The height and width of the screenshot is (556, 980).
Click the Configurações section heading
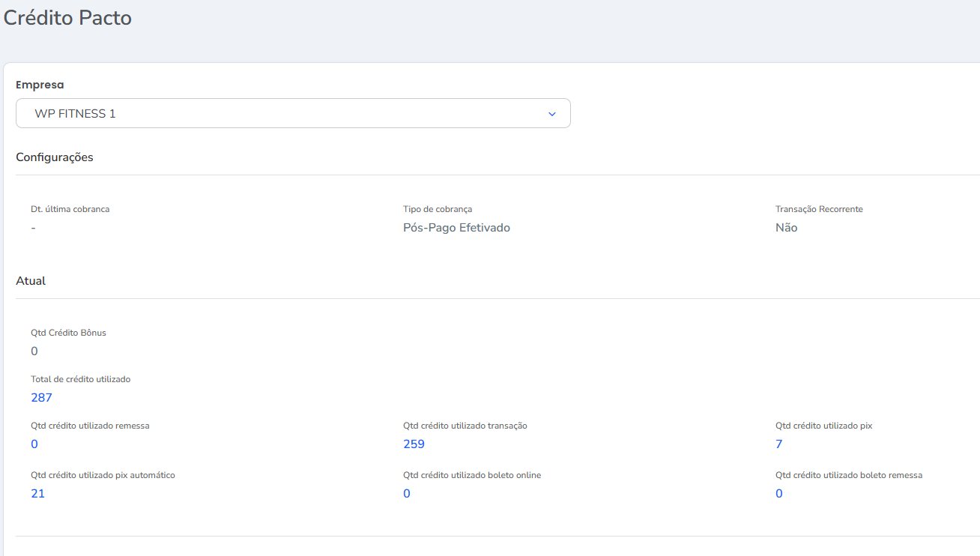point(55,157)
